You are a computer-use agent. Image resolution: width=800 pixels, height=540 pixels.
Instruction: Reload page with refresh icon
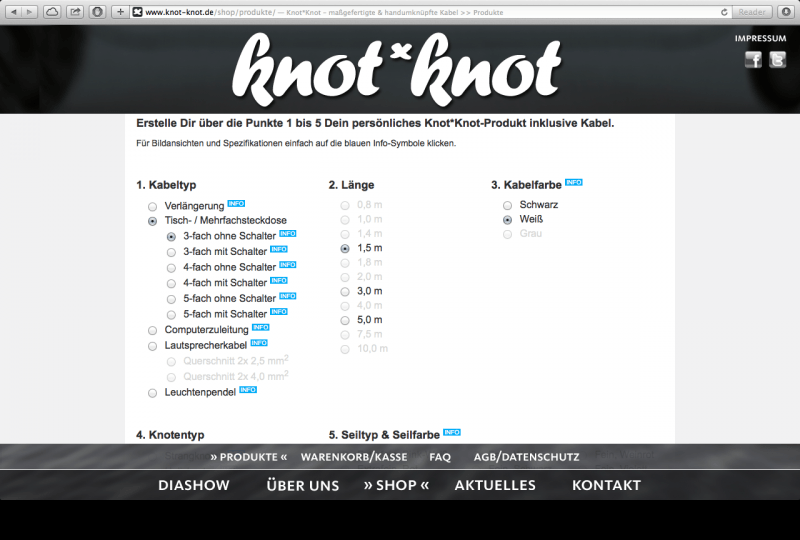724,12
